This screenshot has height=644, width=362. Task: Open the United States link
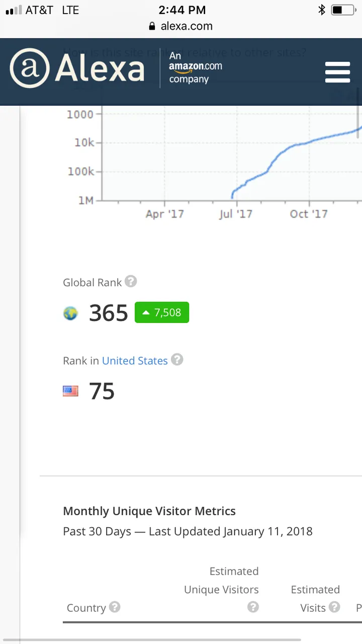(135, 361)
